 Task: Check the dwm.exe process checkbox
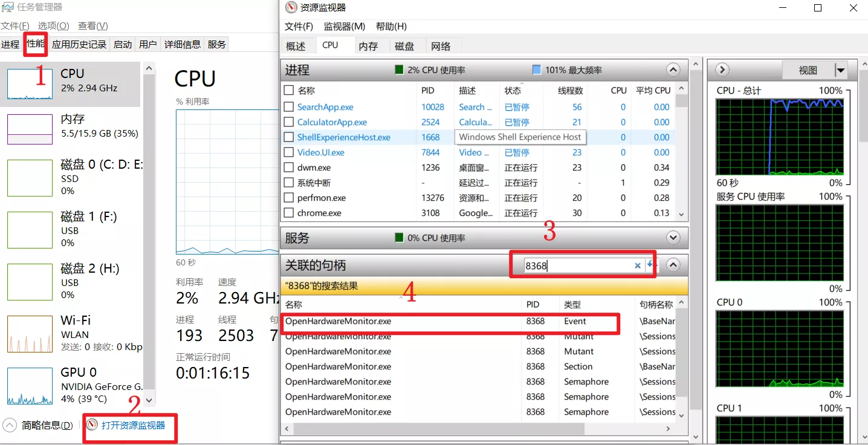[288, 167]
